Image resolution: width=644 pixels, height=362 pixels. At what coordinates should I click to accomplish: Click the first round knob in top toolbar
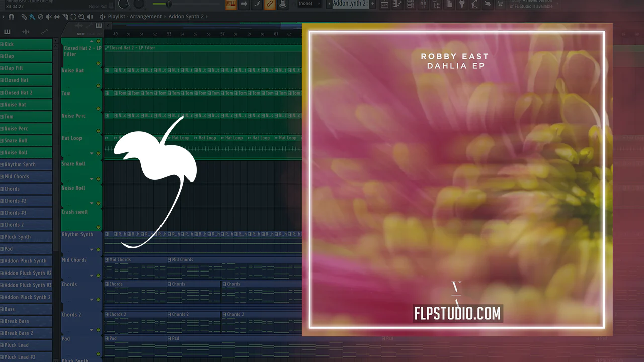tap(123, 4)
